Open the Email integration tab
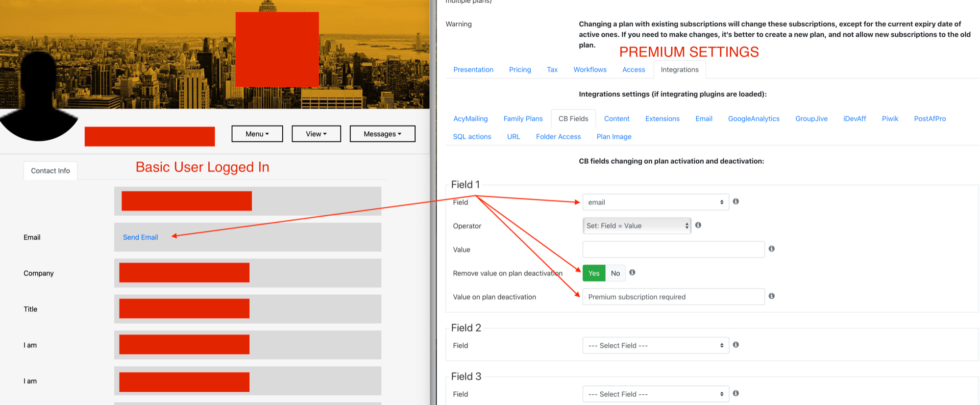Viewport: 980px width, 405px height. coord(704,119)
